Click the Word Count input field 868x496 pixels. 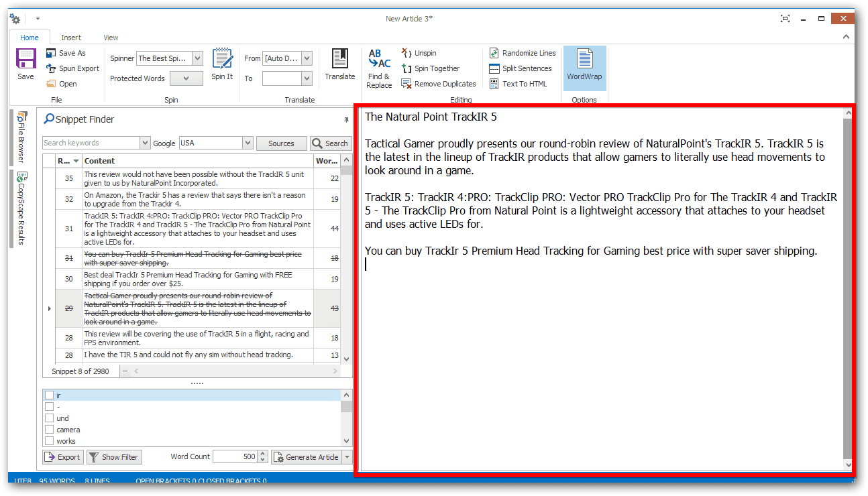coord(235,457)
